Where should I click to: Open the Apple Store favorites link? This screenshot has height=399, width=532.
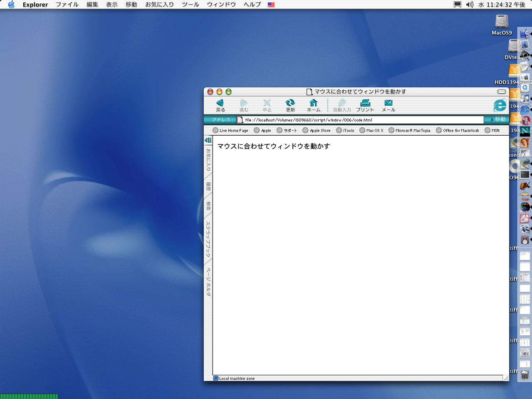(317, 130)
